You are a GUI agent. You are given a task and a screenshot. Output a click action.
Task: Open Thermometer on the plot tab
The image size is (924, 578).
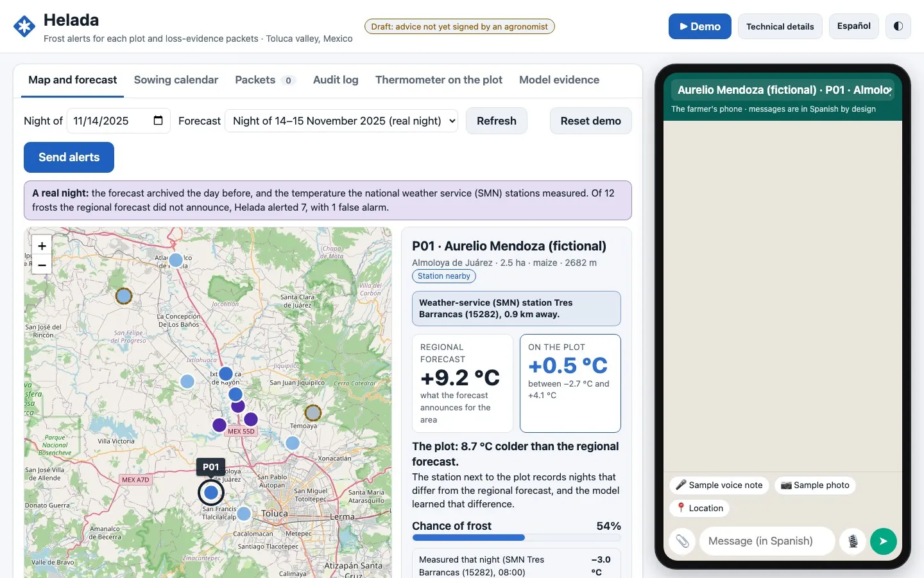pyautogui.click(x=439, y=80)
